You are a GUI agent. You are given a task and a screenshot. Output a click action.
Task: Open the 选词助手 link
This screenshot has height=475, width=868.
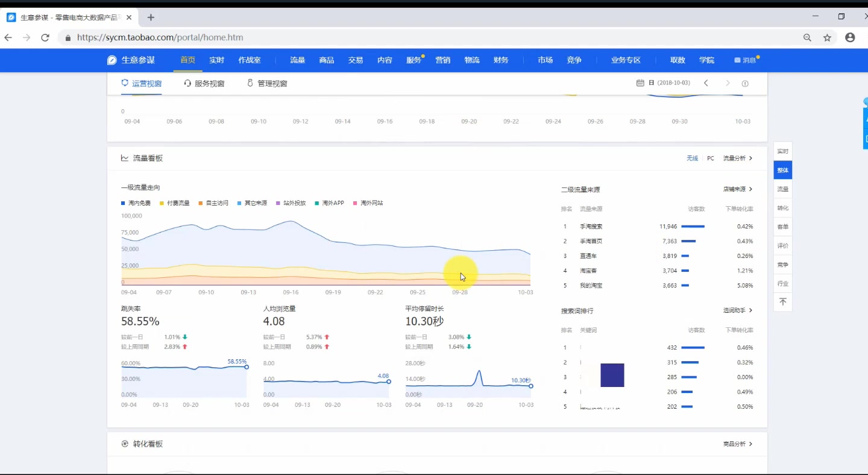tap(738, 310)
